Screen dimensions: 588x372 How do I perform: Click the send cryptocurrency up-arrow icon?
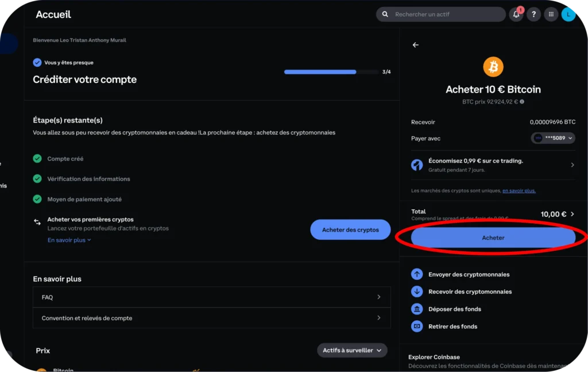(x=417, y=274)
